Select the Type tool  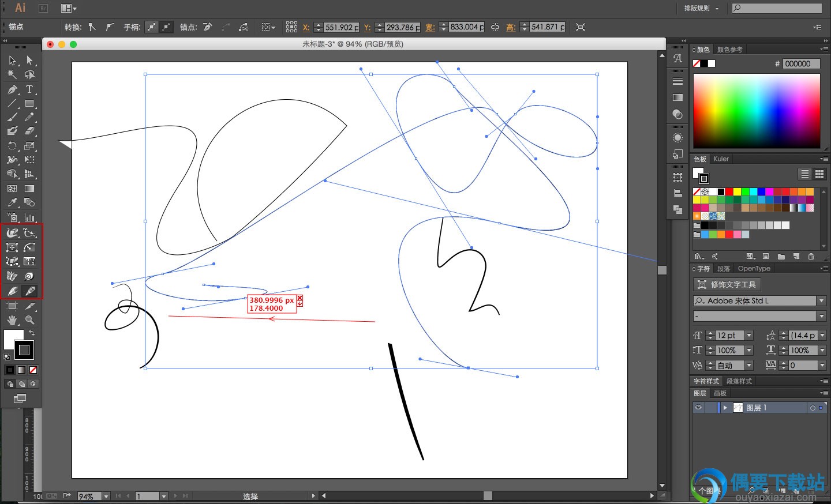coord(29,89)
